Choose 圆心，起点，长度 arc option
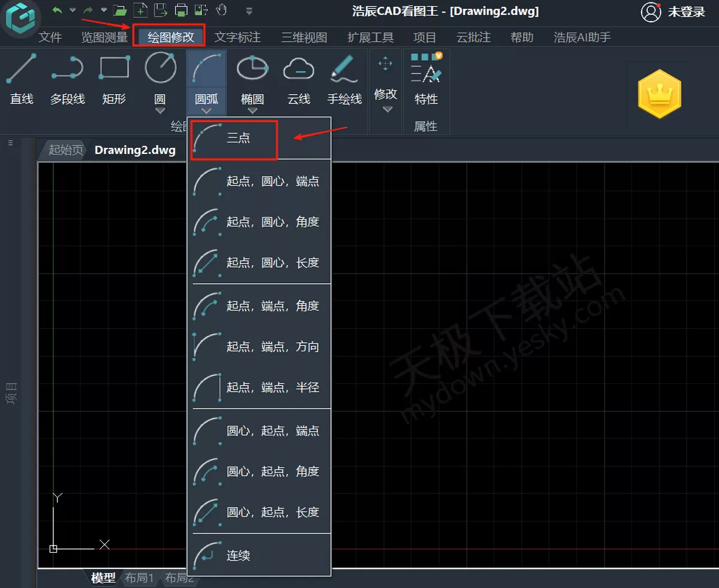This screenshot has width=719, height=588. pyautogui.click(x=261, y=513)
